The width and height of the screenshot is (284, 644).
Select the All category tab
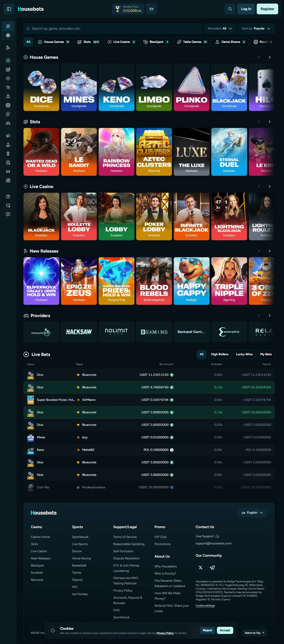click(28, 42)
